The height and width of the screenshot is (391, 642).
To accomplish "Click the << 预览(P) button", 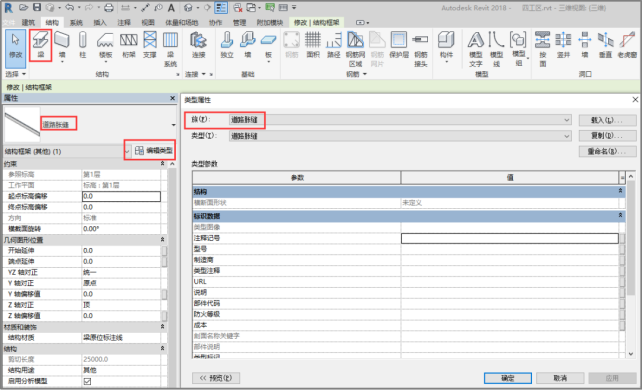I will [x=216, y=378].
